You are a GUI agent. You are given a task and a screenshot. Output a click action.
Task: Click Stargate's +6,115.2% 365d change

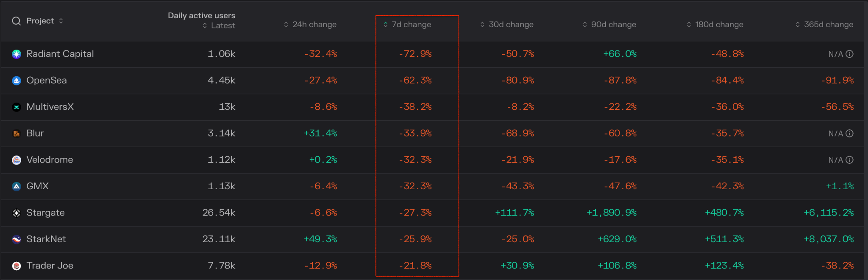click(829, 213)
